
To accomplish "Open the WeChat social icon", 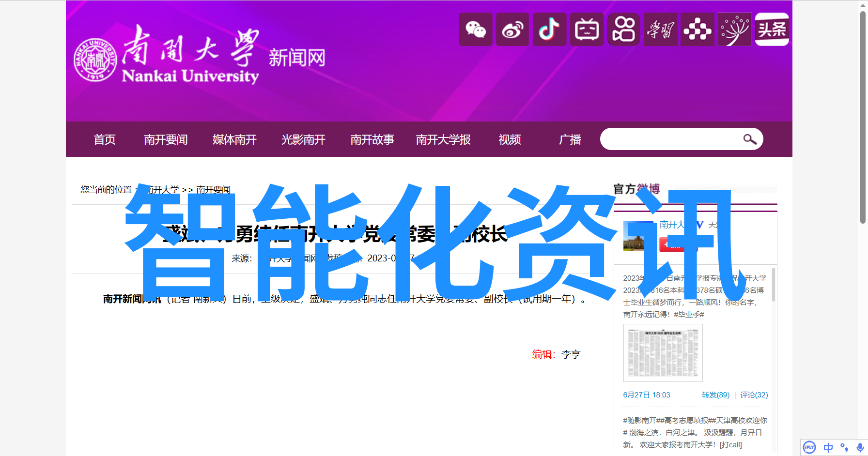I will tap(476, 30).
